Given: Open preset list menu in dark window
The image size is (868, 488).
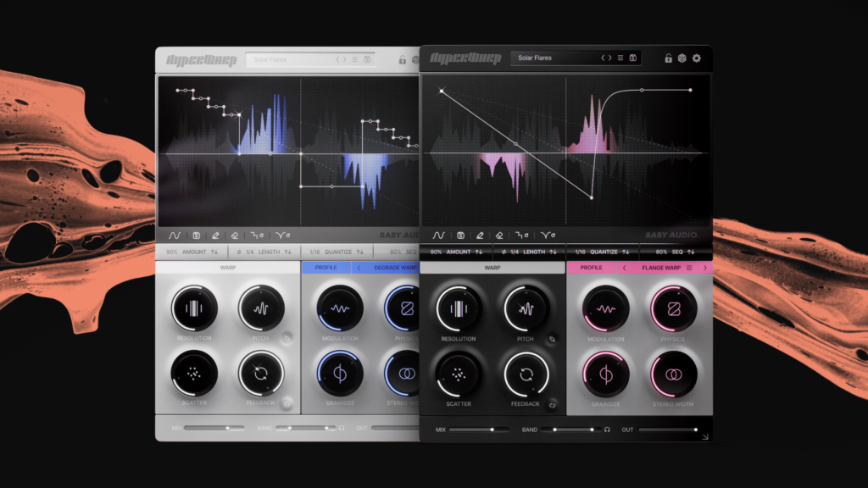Looking at the screenshot, I should (x=620, y=58).
